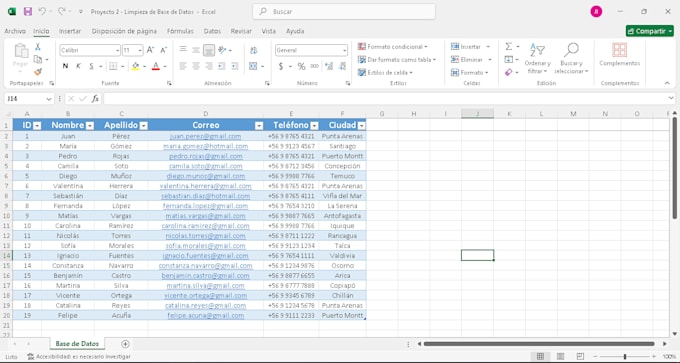This screenshot has height=363, width=680.
Task: Align cell text right
Action: pos(209,66)
